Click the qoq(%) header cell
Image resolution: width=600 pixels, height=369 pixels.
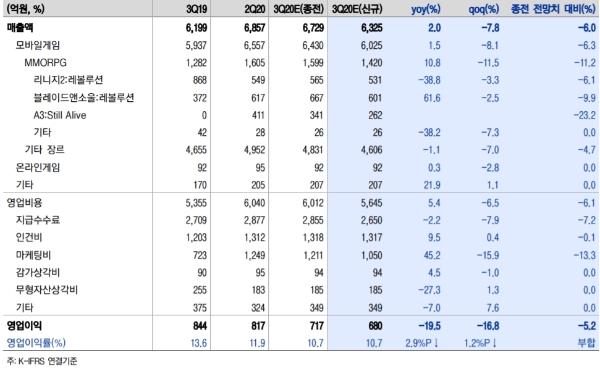coord(484,9)
